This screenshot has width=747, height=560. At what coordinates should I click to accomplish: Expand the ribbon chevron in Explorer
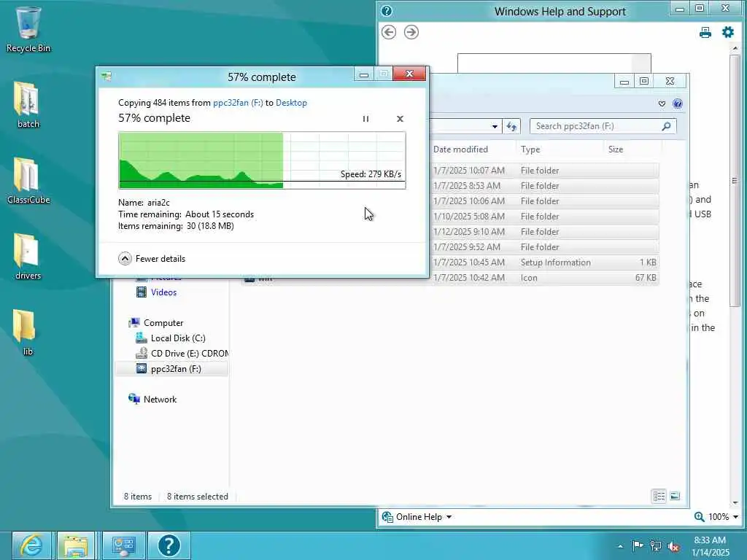coord(662,104)
